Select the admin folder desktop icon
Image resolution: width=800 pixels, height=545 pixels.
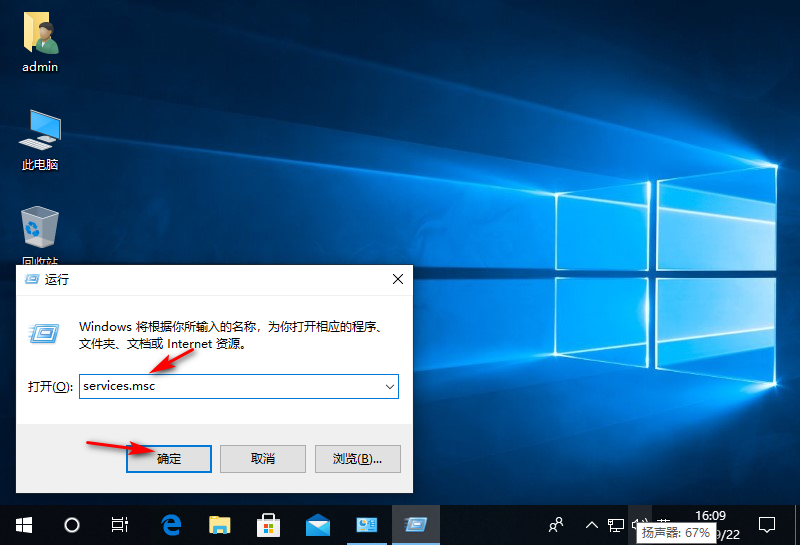click(40, 42)
